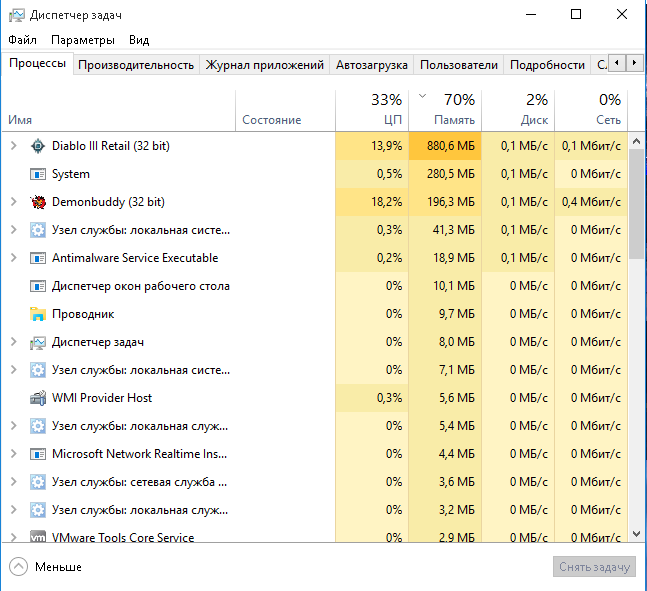Expand the Demonbuddy (32 bit) process group

click(x=14, y=202)
